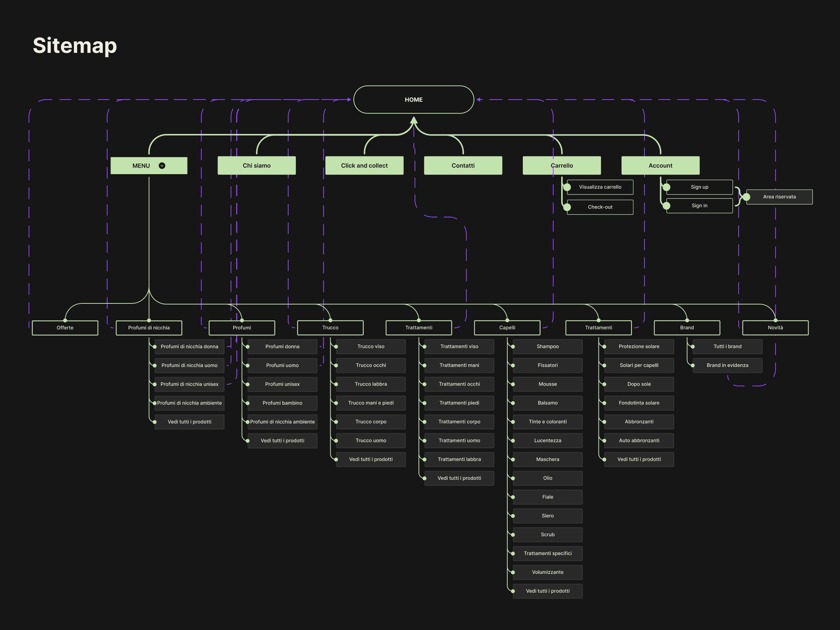Click the Visualizza carrello node
Image resolution: width=840 pixels, height=630 pixels.
pos(600,187)
